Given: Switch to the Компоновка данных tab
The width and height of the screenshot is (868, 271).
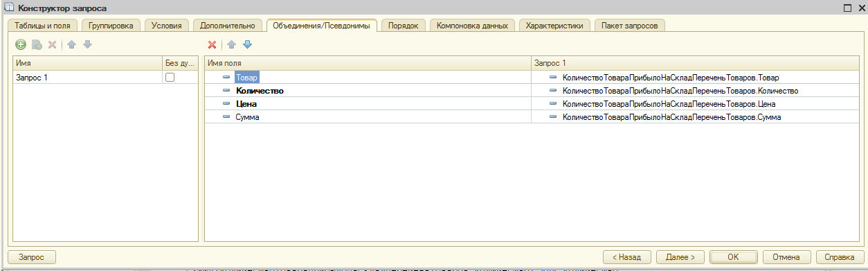Looking at the screenshot, I should pyautogui.click(x=472, y=26).
